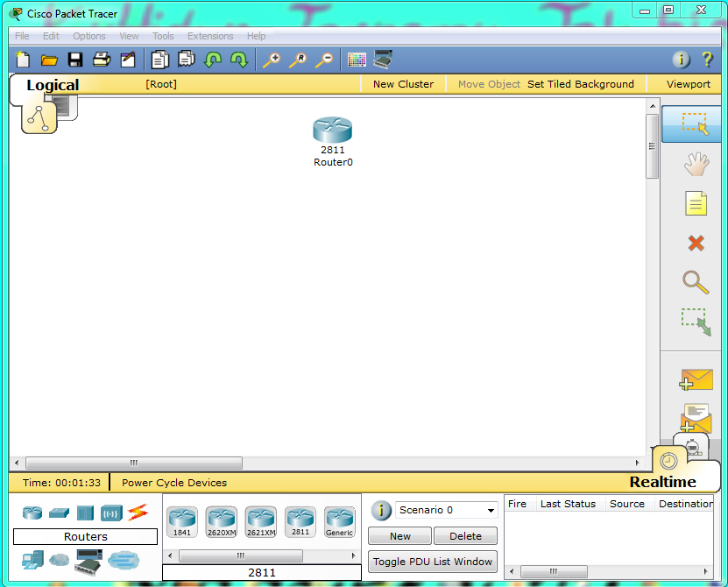
Task: Switch to Simulation mode stopwatch tab
Action: click(692, 446)
